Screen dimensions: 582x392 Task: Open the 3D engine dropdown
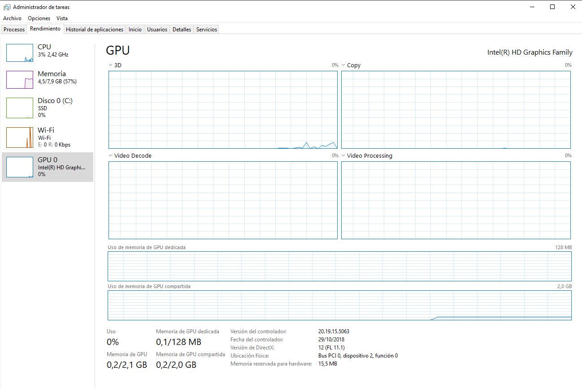point(115,65)
